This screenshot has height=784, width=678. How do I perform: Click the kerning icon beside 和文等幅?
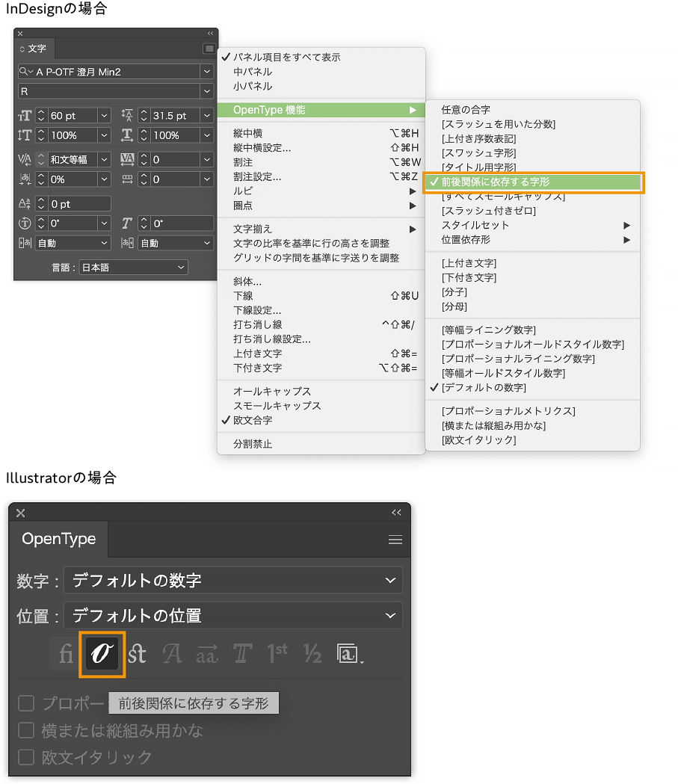coord(25,159)
